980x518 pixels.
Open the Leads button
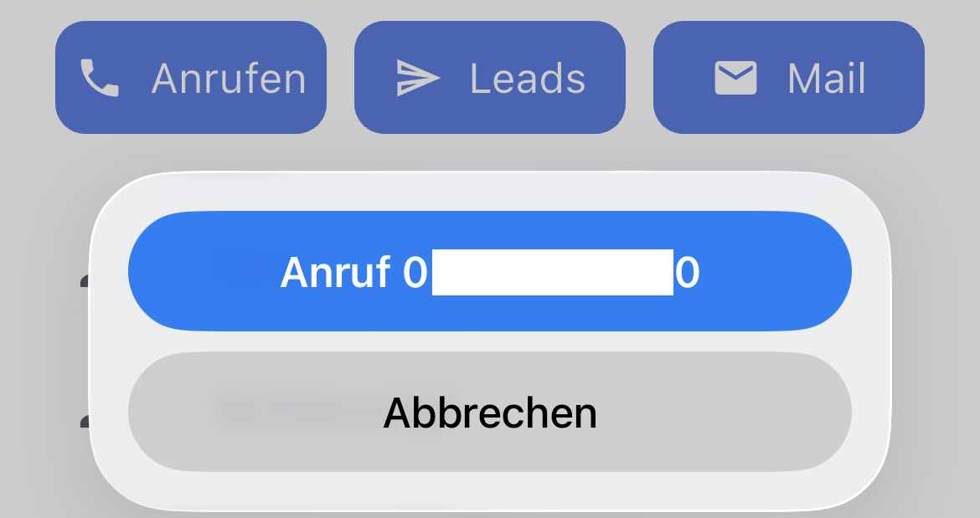tap(489, 78)
